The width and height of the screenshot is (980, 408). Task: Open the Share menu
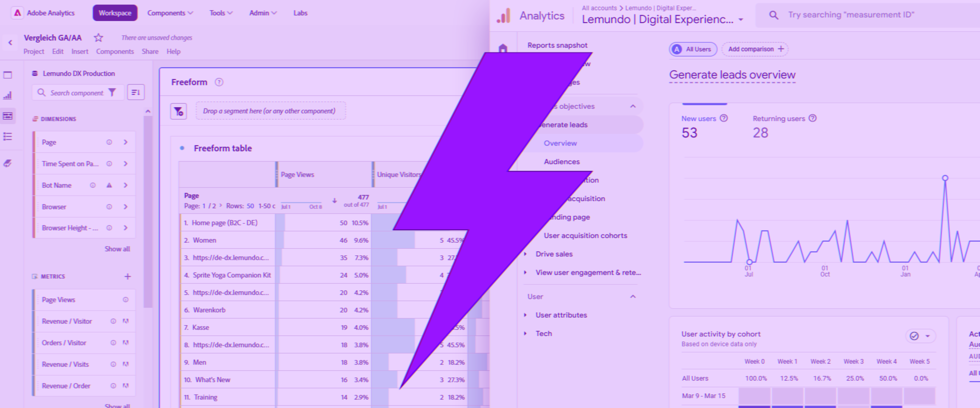150,51
